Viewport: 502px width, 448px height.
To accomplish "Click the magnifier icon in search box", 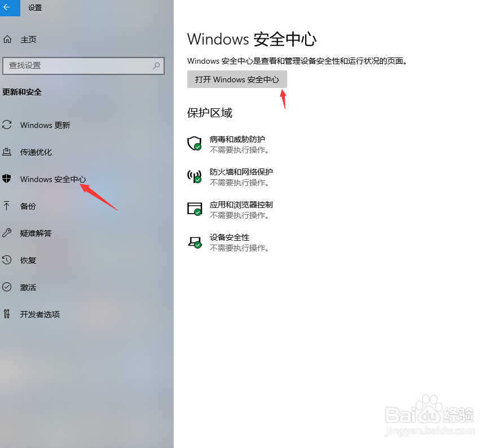I will tap(156, 66).
